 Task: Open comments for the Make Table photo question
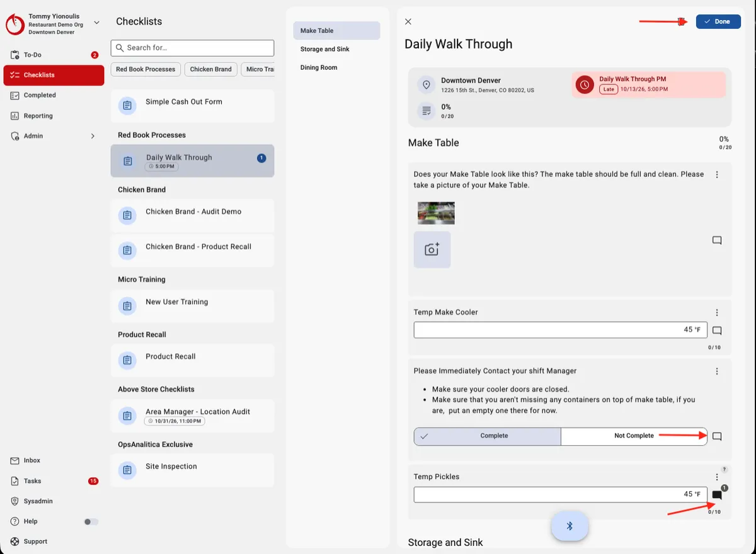[x=717, y=240]
